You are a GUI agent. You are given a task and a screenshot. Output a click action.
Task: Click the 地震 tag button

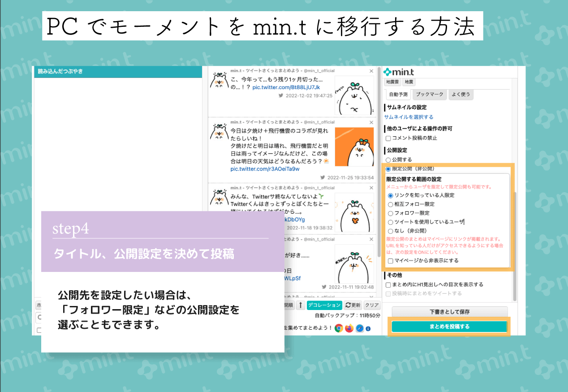[409, 82]
